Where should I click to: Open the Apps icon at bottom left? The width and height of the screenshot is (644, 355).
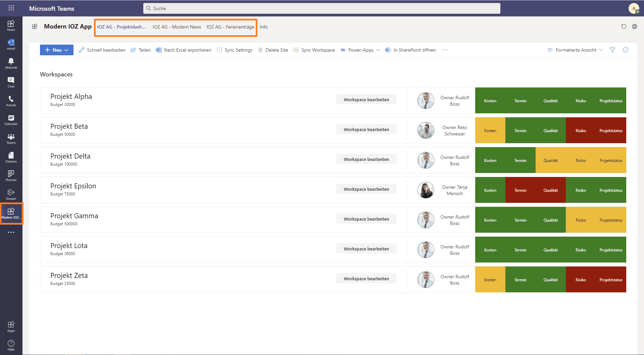tap(11, 326)
